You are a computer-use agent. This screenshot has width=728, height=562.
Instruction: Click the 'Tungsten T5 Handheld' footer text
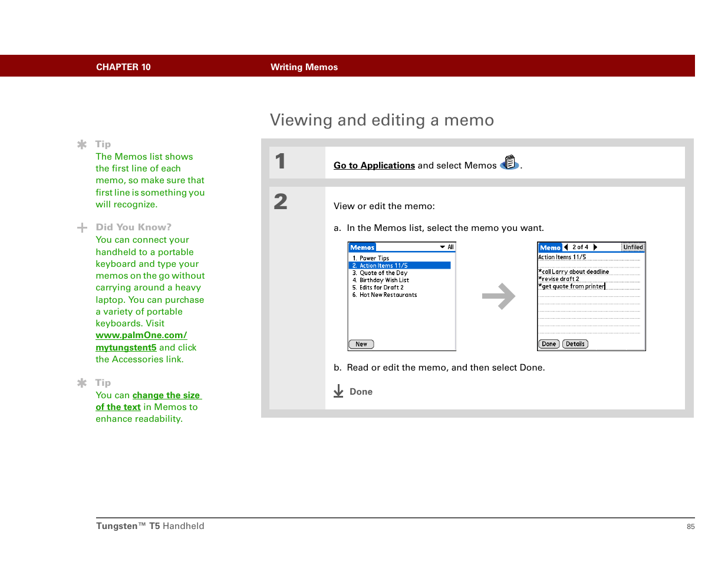click(150, 526)
